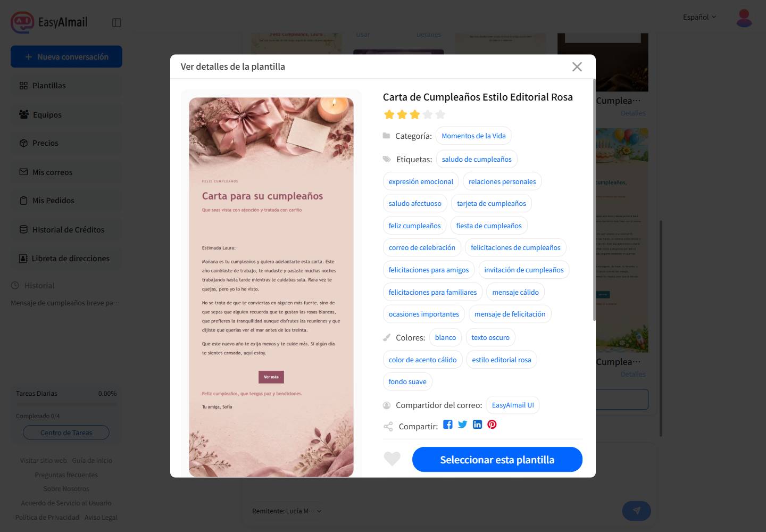Screen dimensions: 766x532
Task: Click the dialog vertical scrollbar
Action: pos(594,200)
